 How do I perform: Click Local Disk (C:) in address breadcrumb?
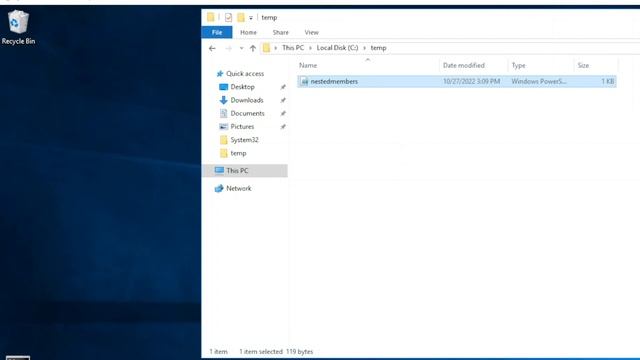337,48
